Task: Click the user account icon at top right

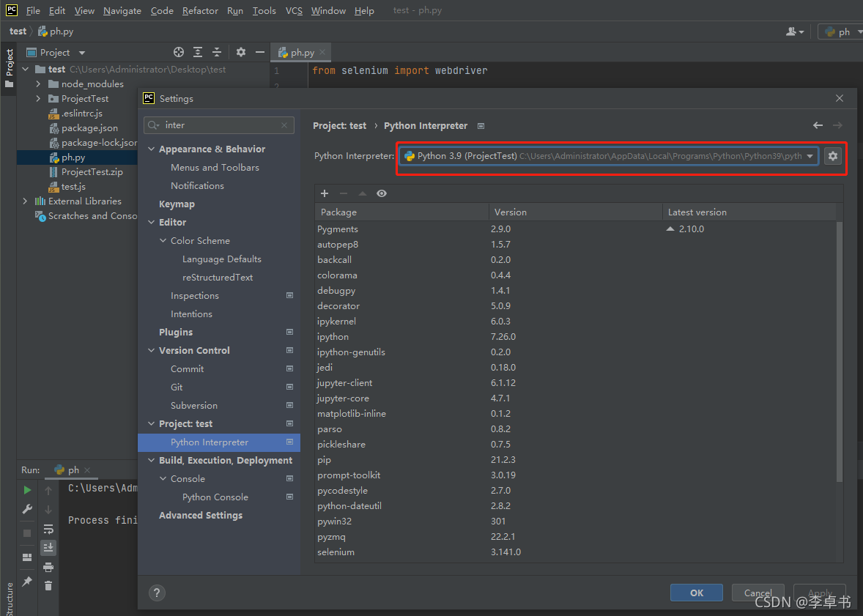Action: (794, 32)
